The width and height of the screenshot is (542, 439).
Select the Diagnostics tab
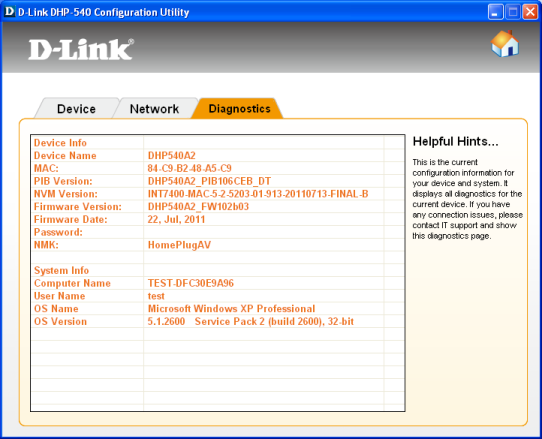239,109
